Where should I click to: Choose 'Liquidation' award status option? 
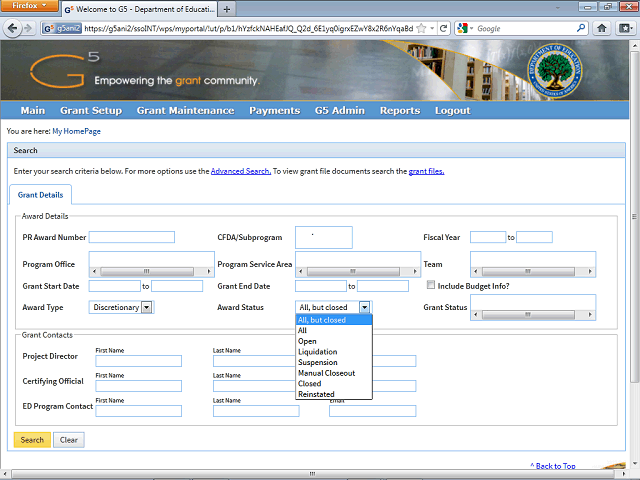(x=333, y=351)
